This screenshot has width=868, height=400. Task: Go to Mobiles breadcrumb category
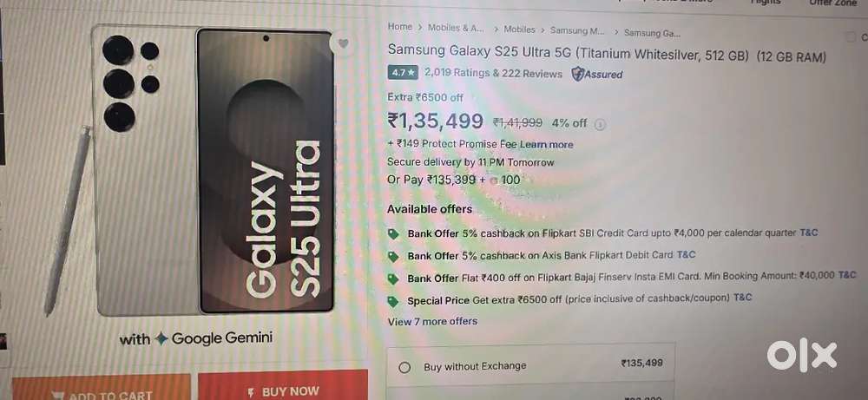click(519, 30)
